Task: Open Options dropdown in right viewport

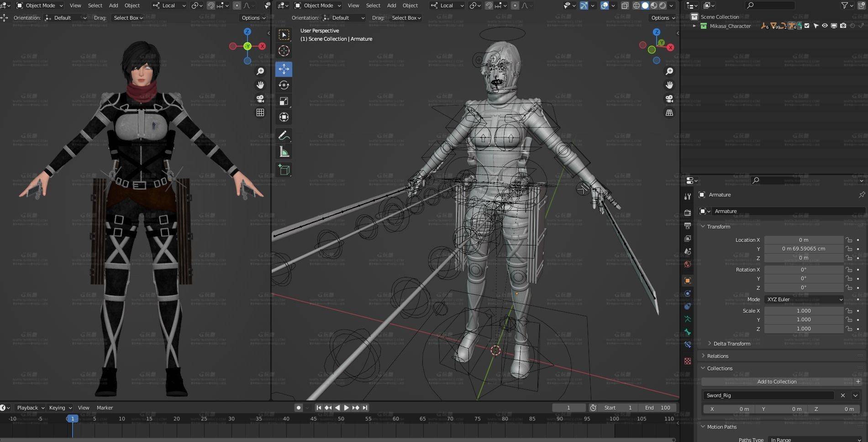Action: click(x=663, y=18)
